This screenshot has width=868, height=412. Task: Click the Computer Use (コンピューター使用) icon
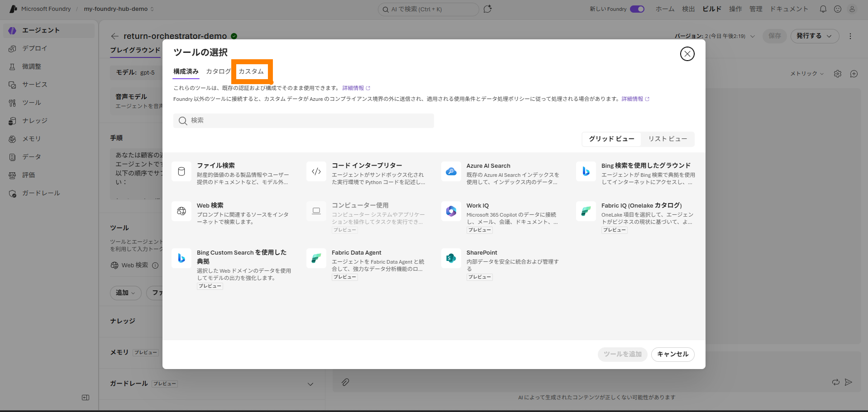click(x=316, y=211)
